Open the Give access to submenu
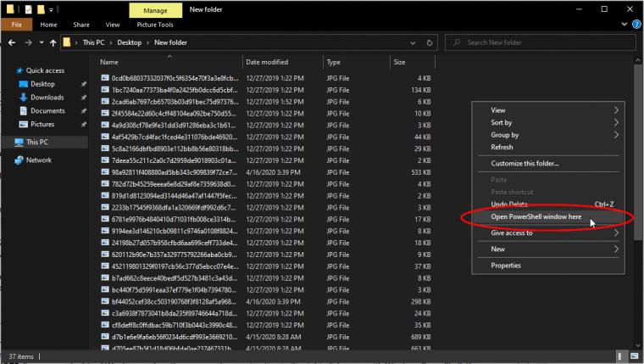 pos(548,232)
